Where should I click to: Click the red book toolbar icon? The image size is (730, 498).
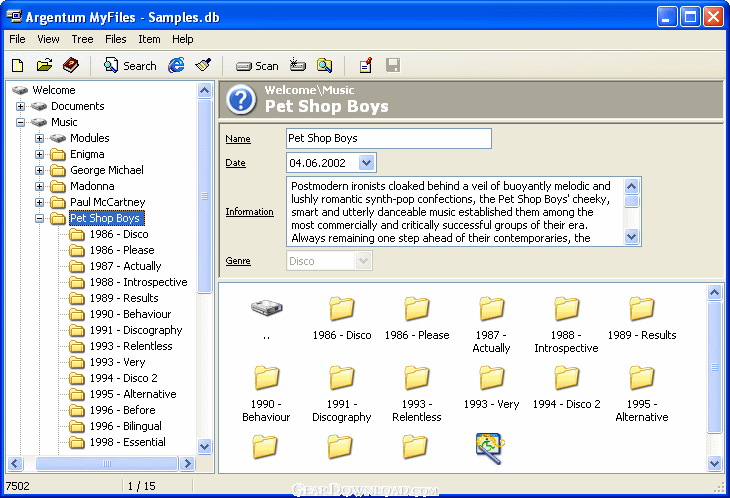tap(71, 66)
